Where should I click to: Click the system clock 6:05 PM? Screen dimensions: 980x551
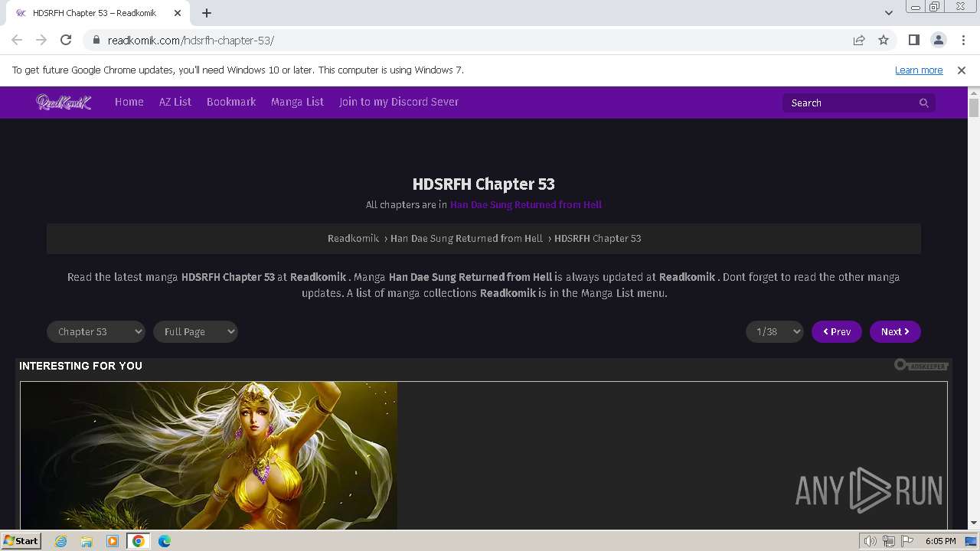[x=940, y=541]
